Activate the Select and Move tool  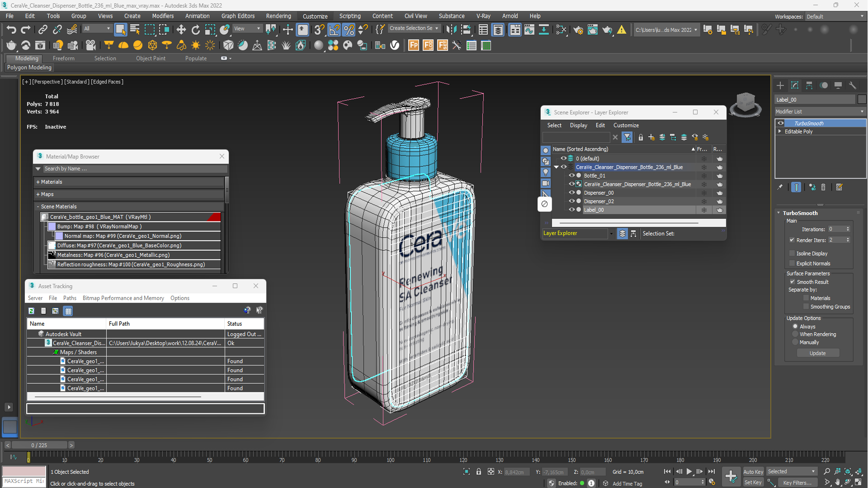click(181, 30)
